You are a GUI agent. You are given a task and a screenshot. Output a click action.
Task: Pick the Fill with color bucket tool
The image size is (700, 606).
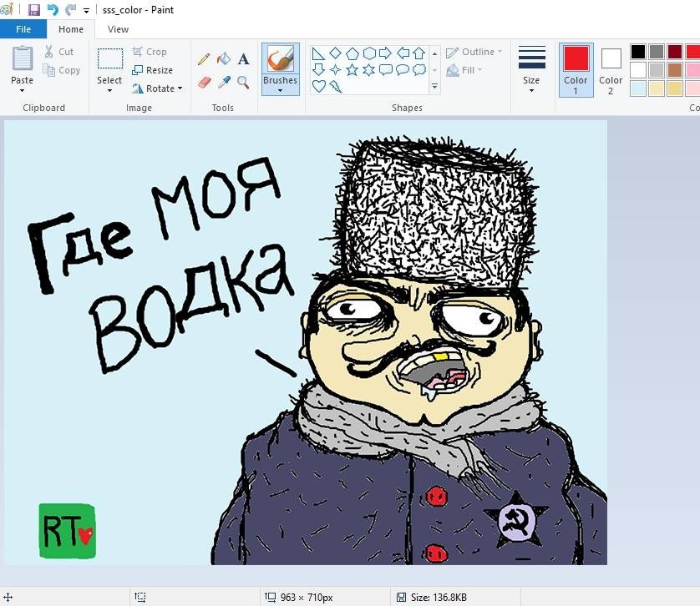pyautogui.click(x=223, y=59)
